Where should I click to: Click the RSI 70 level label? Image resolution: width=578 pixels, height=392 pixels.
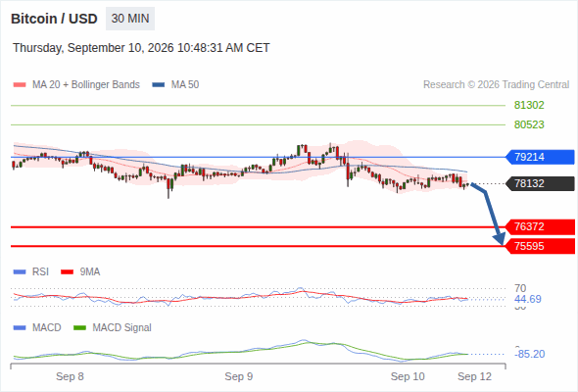[x=520, y=288]
